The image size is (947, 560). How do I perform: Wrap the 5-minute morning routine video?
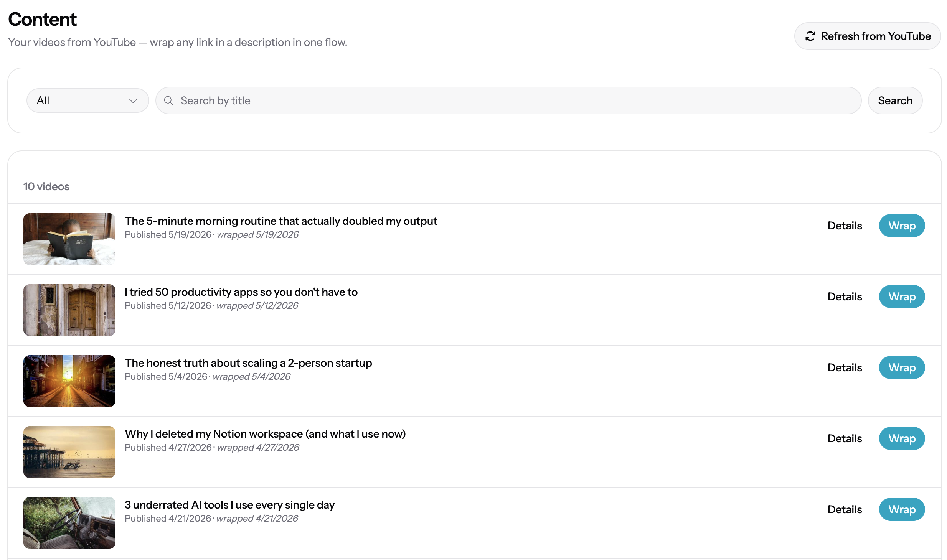tap(902, 226)
